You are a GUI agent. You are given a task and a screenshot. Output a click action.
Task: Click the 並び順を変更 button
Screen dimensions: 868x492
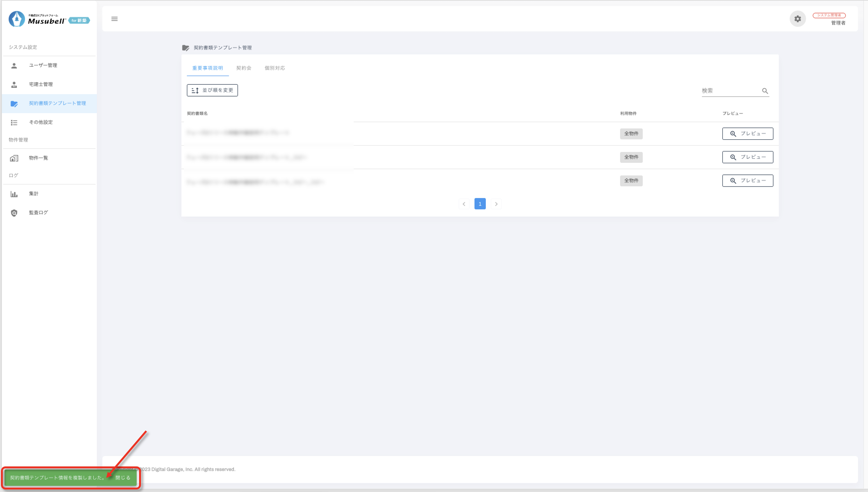tap(212, 90)
